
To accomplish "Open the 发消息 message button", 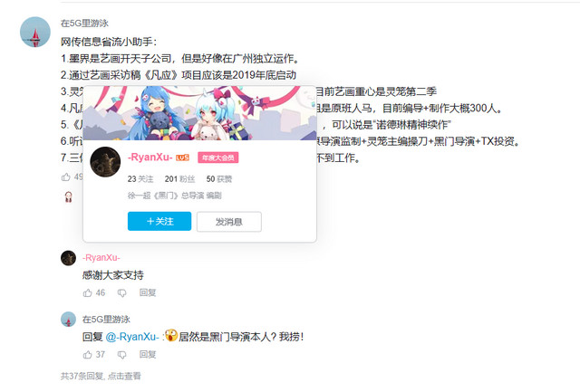I will pyautogui.click(x=229, y=222).
